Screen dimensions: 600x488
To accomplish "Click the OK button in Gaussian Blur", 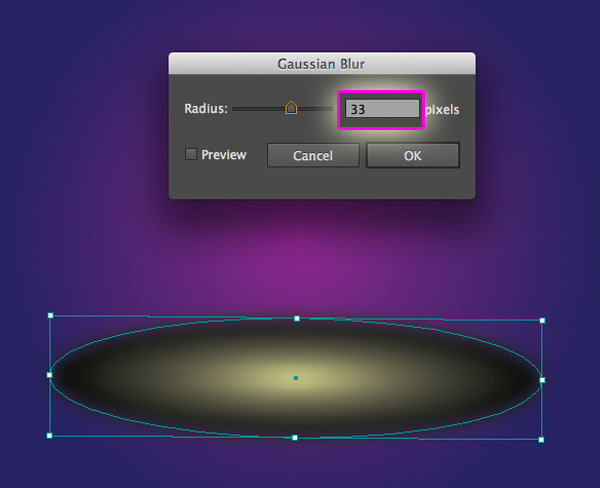I will coord(412,156).
